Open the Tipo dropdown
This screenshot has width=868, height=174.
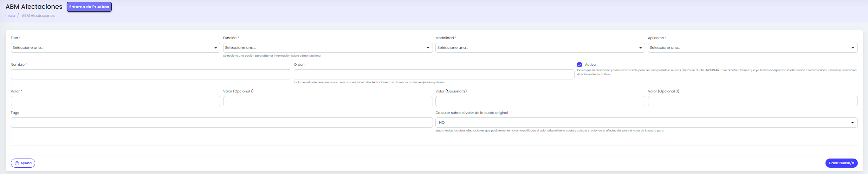[115, 48]
